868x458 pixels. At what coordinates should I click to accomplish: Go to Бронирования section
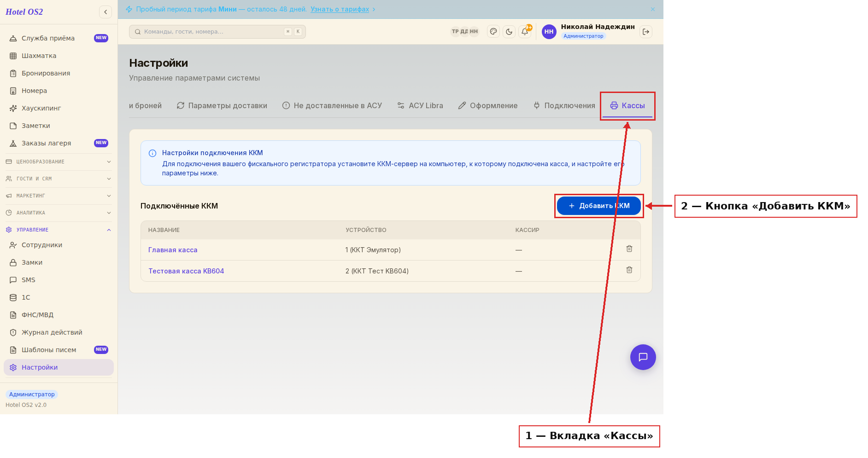59,73
